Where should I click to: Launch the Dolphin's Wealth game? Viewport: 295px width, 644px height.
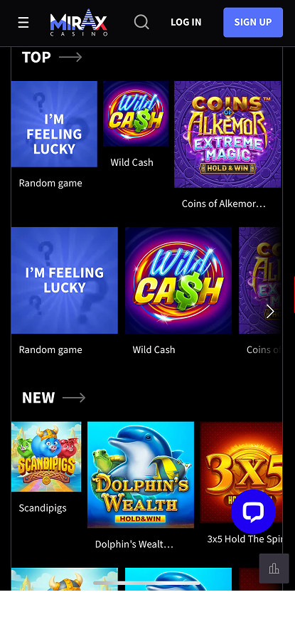click(x=141, y=475)
